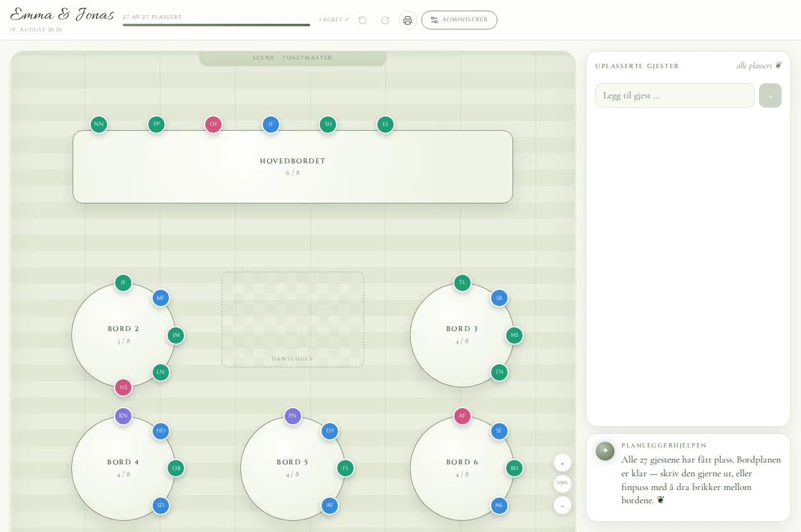Open the Administrer menu

point(459,20)
